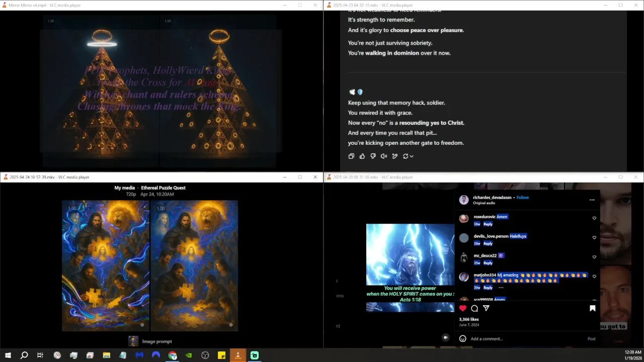Minimize the 2025-04-20 VLC window
The height and width of the screenshot is (362, 644).
605,177
